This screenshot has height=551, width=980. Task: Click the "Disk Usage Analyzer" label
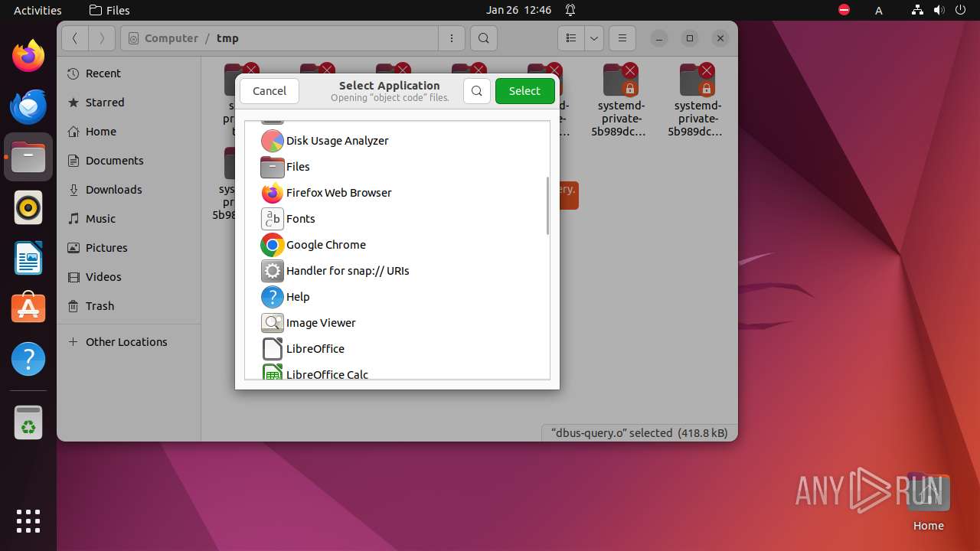click(338, 141)
